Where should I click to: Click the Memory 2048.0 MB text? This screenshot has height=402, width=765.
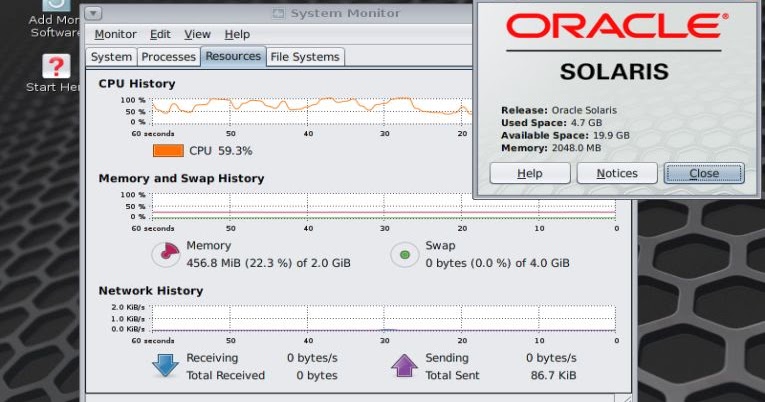point(551,148)
